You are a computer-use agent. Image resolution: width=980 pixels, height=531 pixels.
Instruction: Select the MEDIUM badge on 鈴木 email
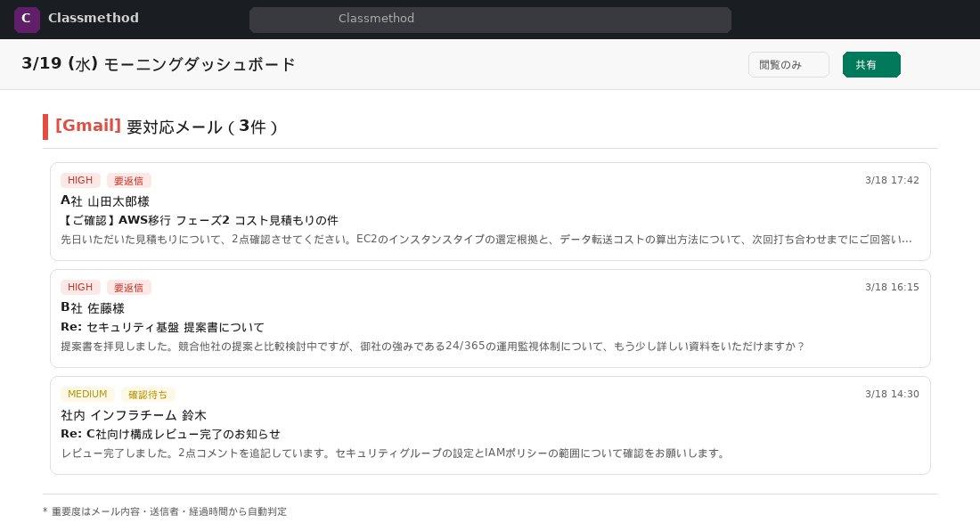87,394
